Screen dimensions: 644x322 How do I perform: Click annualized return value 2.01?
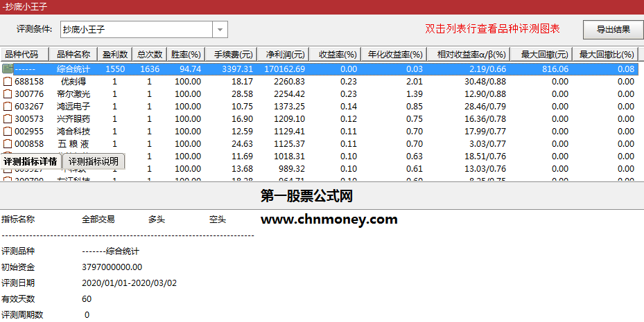pos(414,82)
